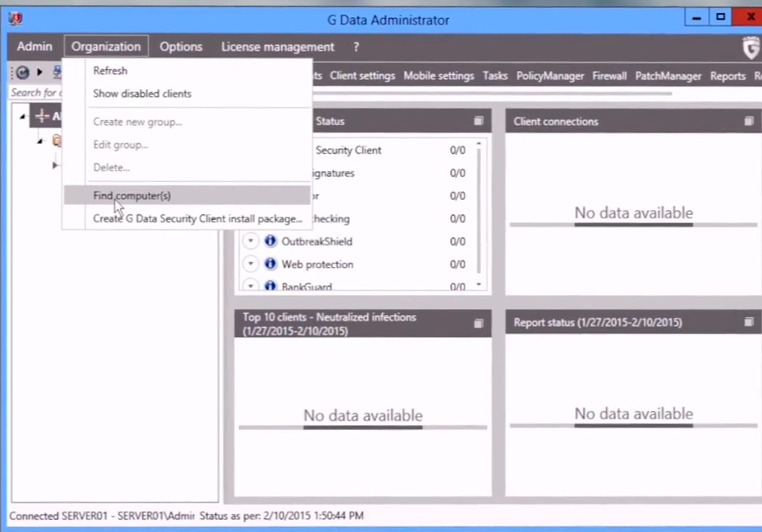Maximize the G Data Administrator window
Screen dimensions: 762x532
(720, 17)
